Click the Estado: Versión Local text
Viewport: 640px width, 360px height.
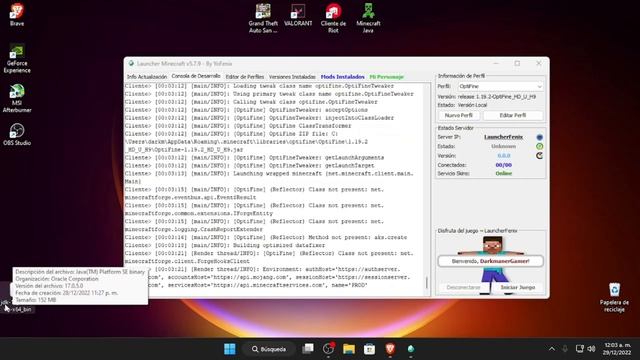462,105
